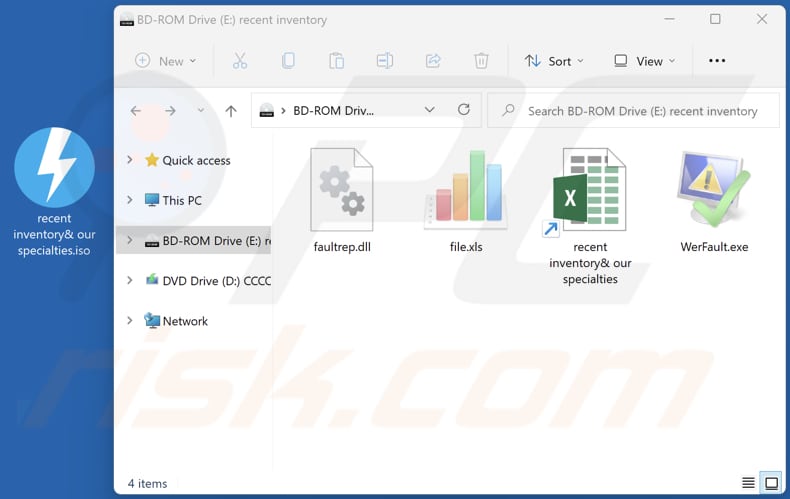Click the Share icon in toolbar
The image size is (790, 499).
[x=433, y=61]
